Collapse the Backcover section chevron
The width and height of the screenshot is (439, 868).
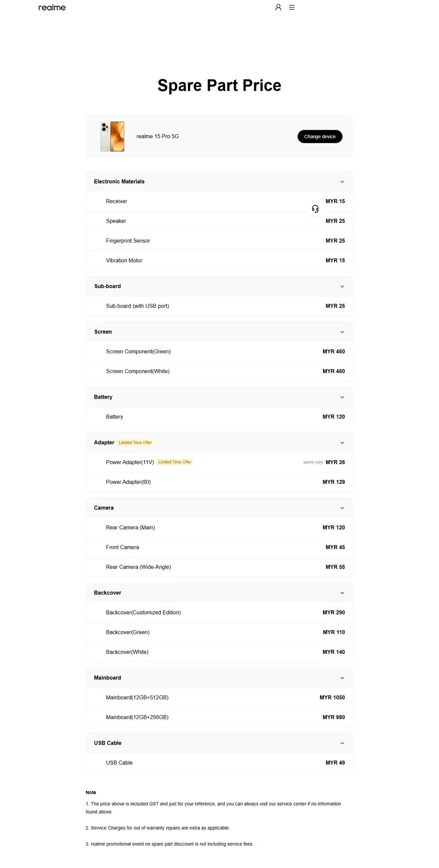click(342, 593)
